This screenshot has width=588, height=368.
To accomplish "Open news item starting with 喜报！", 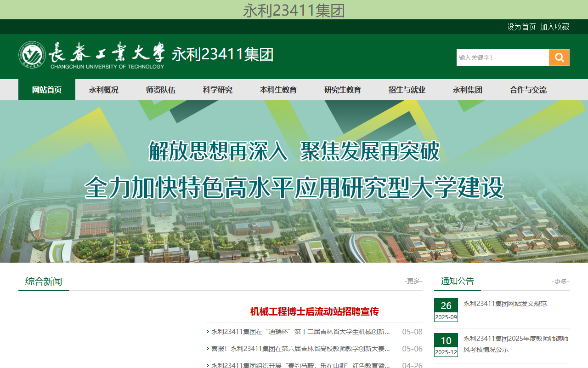I will click(300, 349).
